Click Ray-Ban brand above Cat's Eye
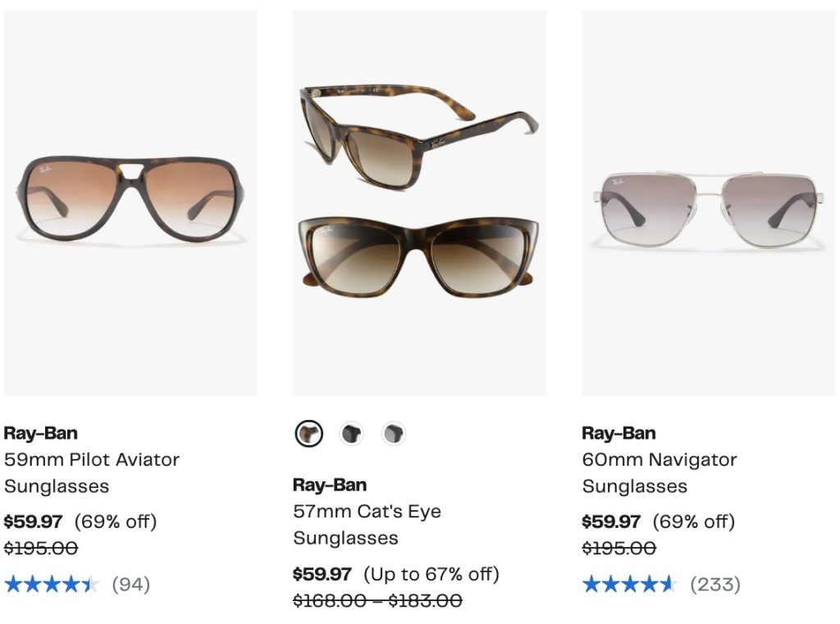 (x=330, y=485)
